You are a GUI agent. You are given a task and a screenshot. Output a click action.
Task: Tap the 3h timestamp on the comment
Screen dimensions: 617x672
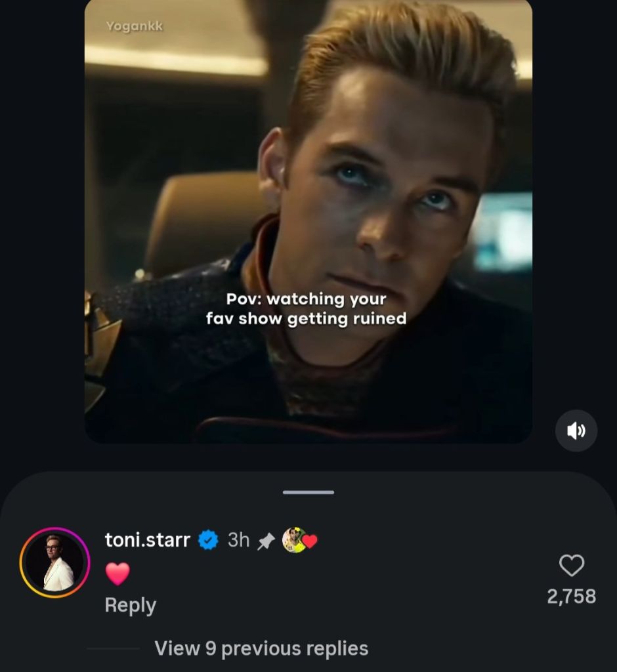[238, 540]
